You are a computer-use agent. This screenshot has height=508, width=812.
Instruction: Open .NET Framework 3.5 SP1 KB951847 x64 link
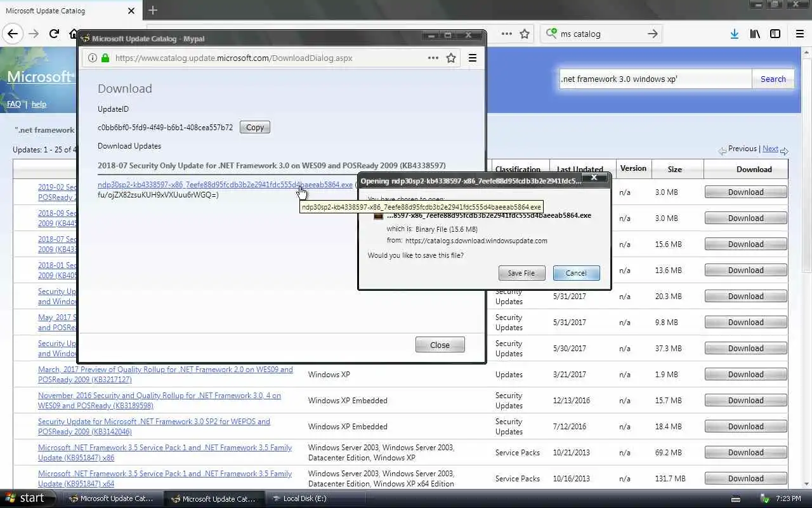(165, 479)
